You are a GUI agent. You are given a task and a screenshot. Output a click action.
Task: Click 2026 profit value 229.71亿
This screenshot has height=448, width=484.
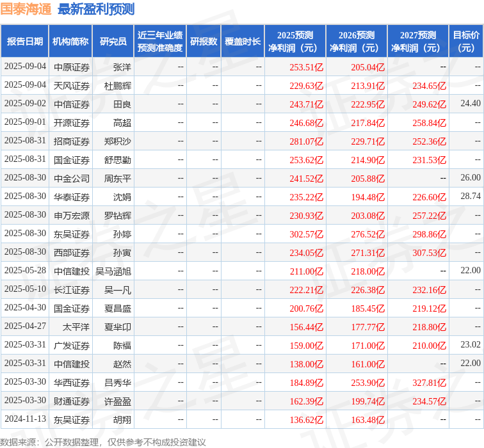point(367,141)
